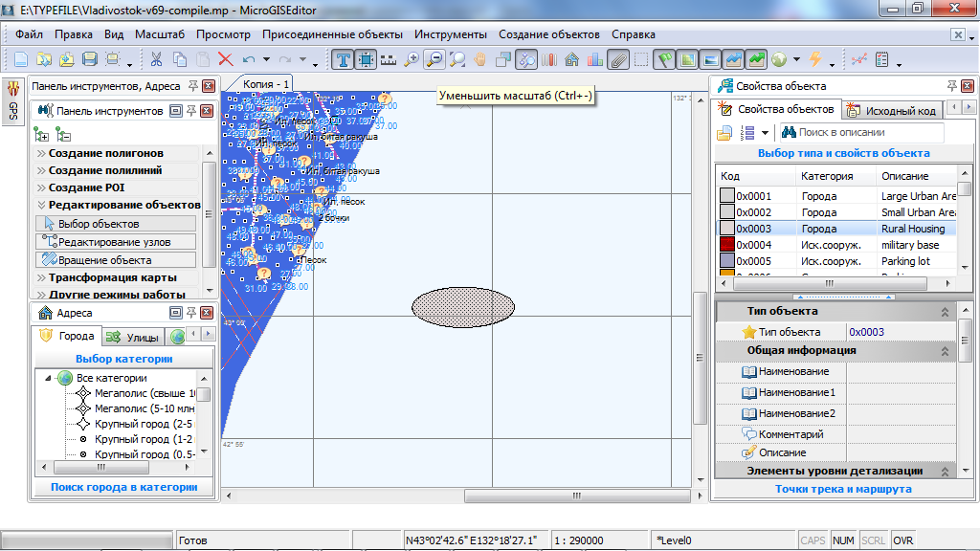This screenshot has width=980, height=551.
Task: Expand the Создание полигонов section
Action: pos(105,153)
